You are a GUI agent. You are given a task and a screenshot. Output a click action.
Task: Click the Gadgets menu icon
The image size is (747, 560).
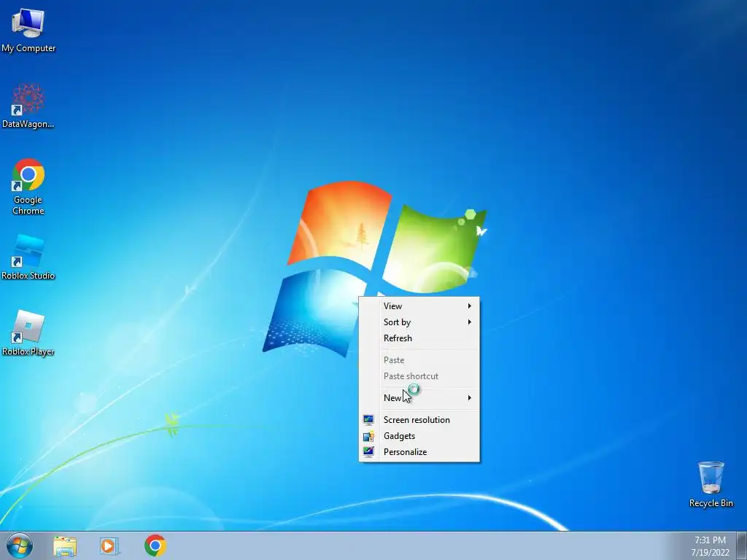[x=368, y=436]
